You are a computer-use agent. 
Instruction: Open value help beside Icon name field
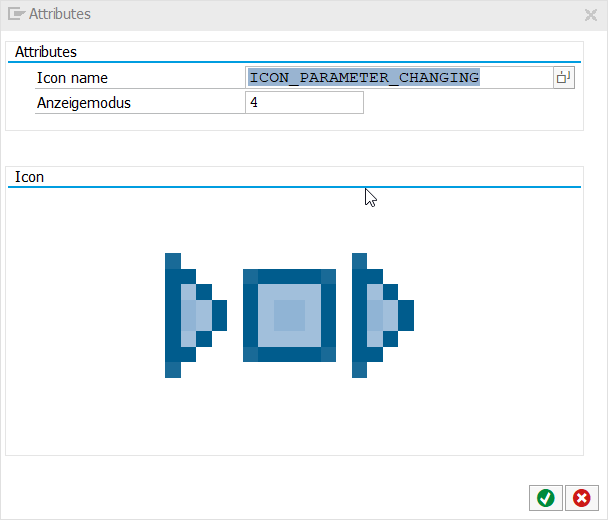(564, 78)
